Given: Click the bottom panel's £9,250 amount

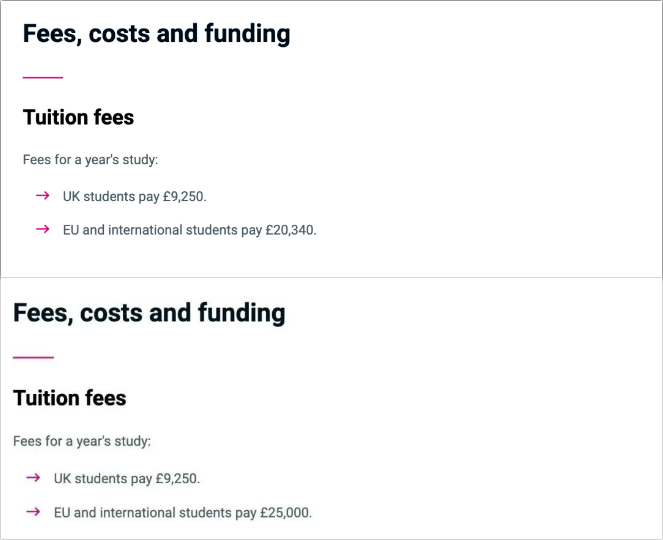Looking at the screenshot, I should point(178,479).
